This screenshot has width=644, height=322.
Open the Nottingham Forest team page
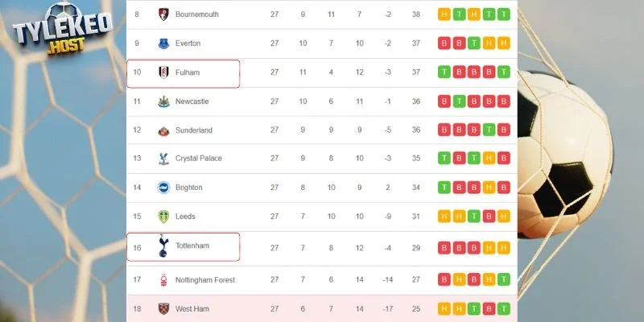(205, 280)
